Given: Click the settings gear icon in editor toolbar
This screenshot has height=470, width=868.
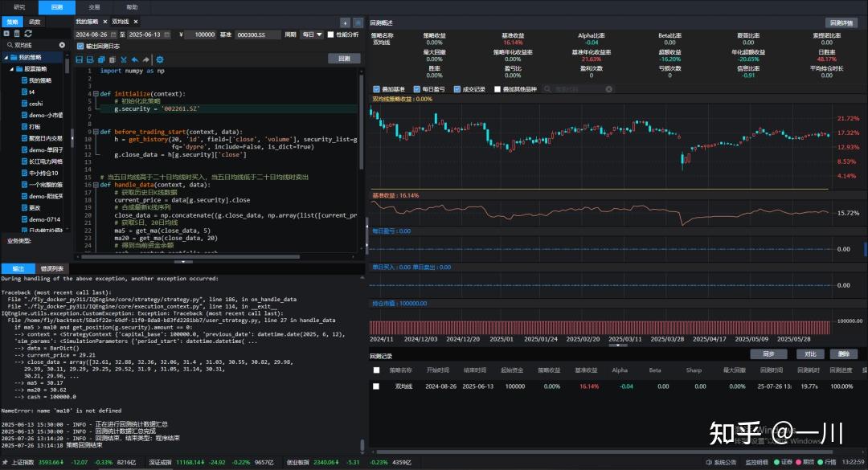Looking at the screenshot, I should [159, 59].
